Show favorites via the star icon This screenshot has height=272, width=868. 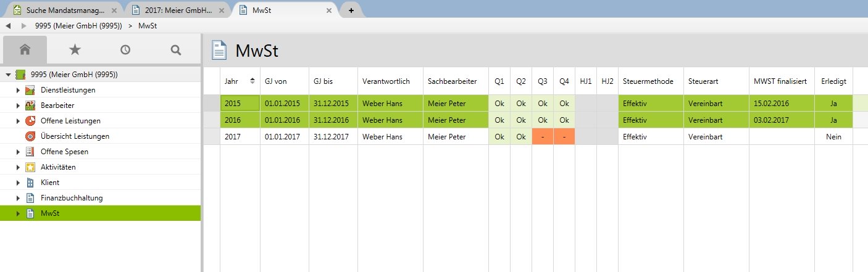tap(75, 49)
